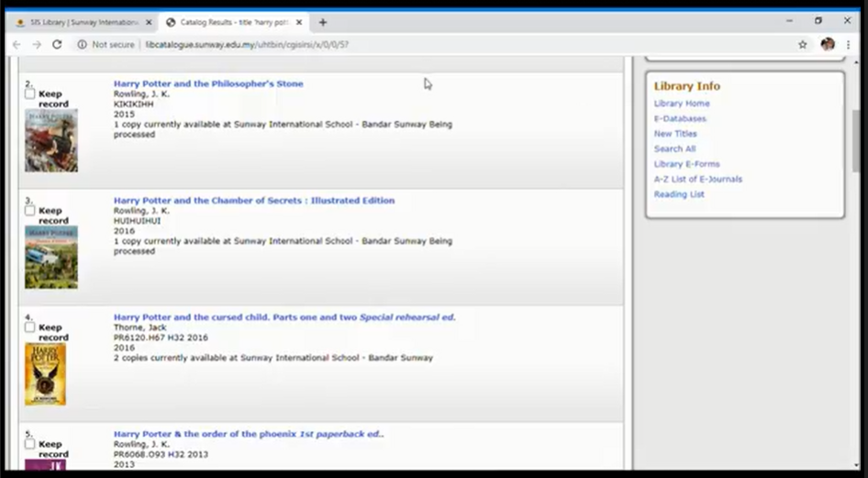Open Harry Potter and the Philosopher's Stone title
Screen dimensions: 868x478
208,84
